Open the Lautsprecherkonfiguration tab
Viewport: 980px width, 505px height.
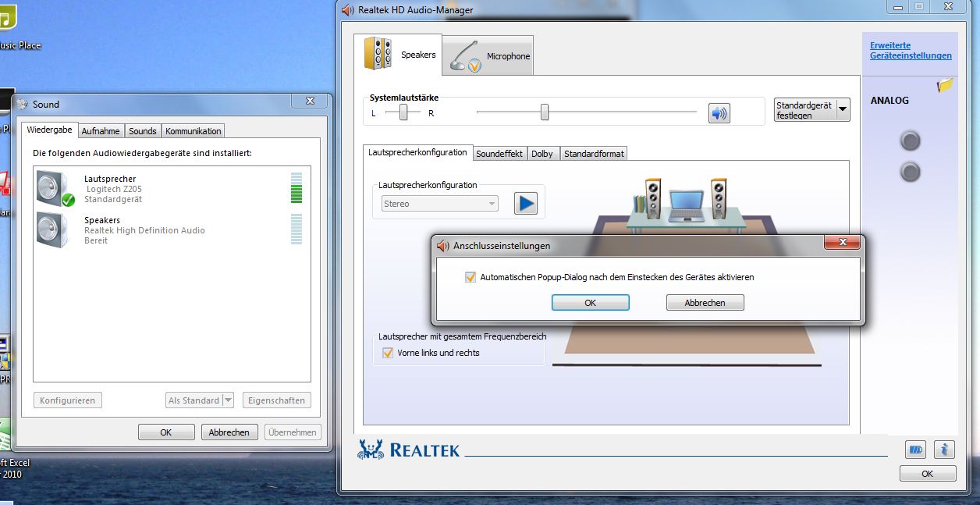click(418, 152)
